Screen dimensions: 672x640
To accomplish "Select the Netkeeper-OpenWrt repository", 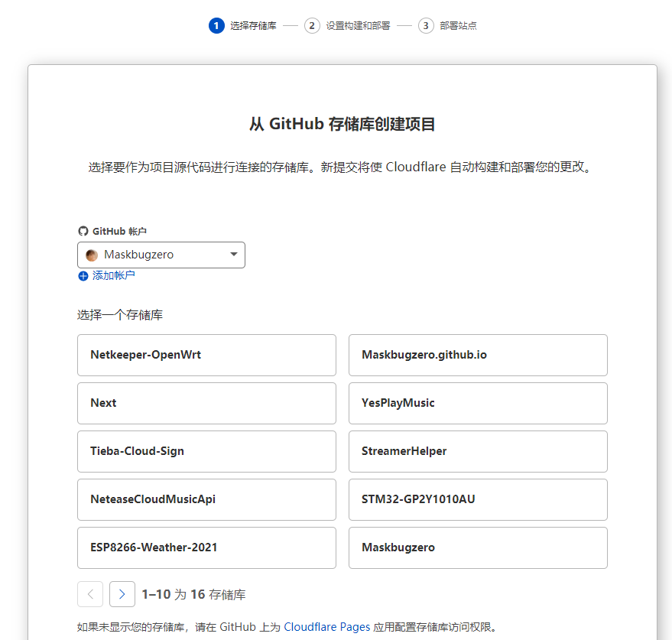I will tap(206, 355).
